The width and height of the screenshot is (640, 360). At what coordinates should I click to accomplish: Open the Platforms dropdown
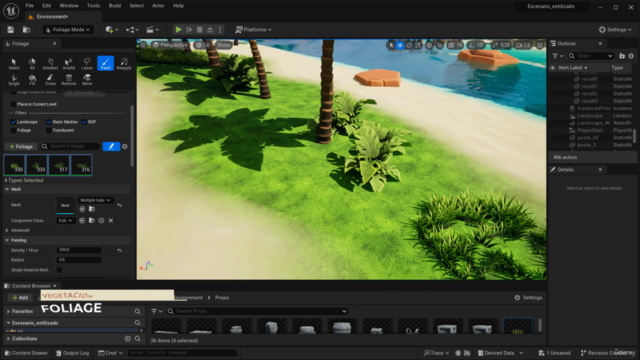tap(253, 29)
